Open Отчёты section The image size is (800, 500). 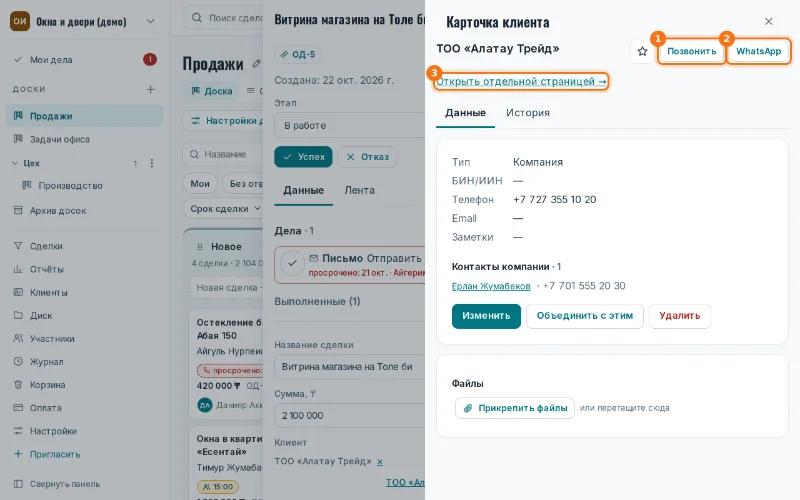tap(84, 269)
